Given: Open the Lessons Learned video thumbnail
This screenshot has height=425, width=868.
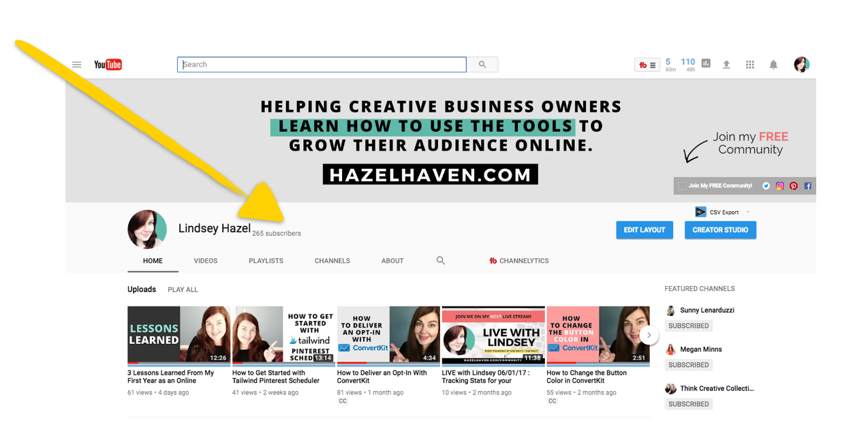Looking at the screenshot, I should [x=179, y=335].
